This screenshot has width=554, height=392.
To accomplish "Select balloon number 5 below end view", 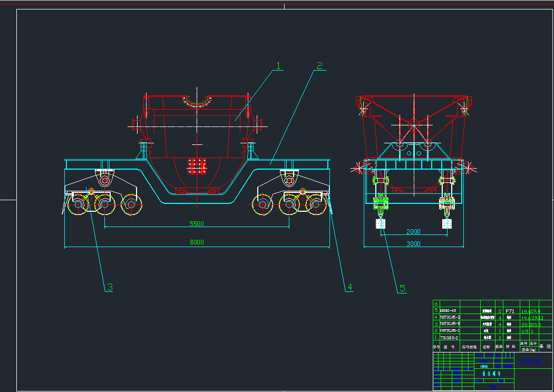I will click(x=402, y=289).
